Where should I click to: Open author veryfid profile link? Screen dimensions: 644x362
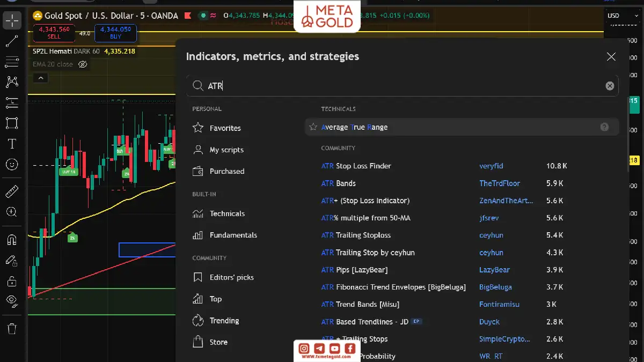click(491, 166)
